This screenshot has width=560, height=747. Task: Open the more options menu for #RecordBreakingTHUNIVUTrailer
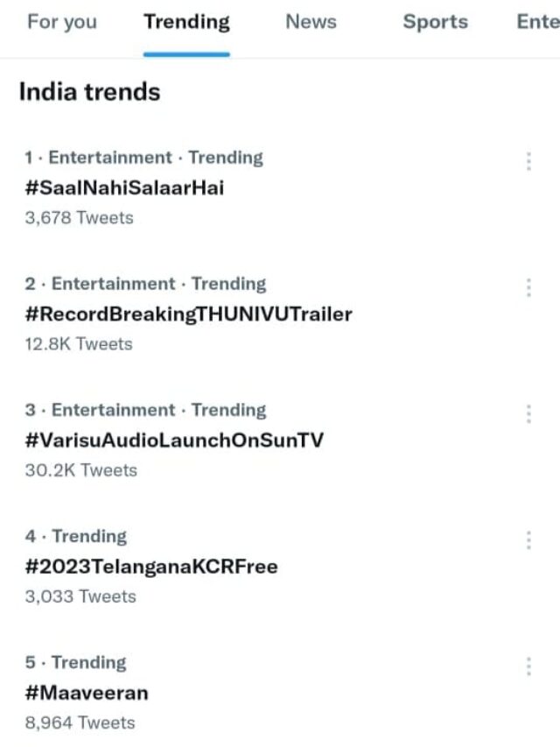click(x=528, y=289)
